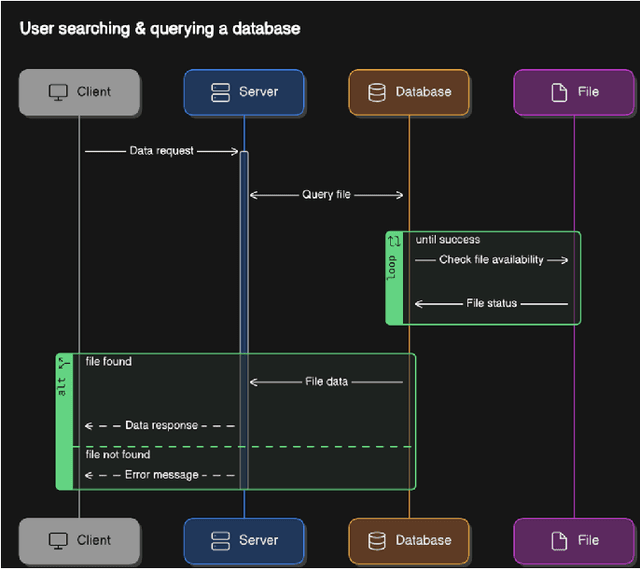Click the database icon in bottom Database box

tap(377, 540)
